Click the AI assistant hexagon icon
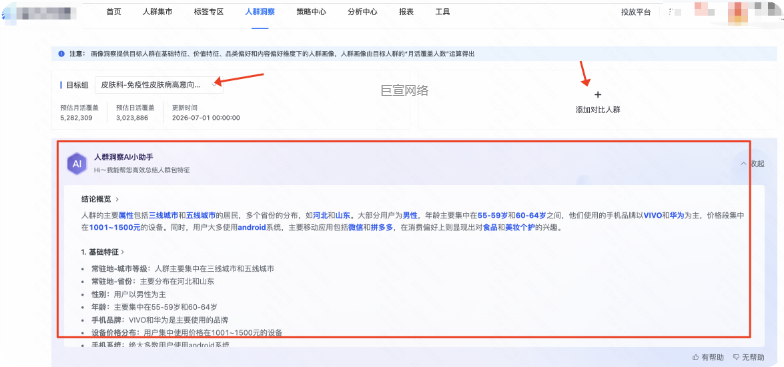Image resolution: width=784 pixels, height=367 pixels. click(77, 164)
